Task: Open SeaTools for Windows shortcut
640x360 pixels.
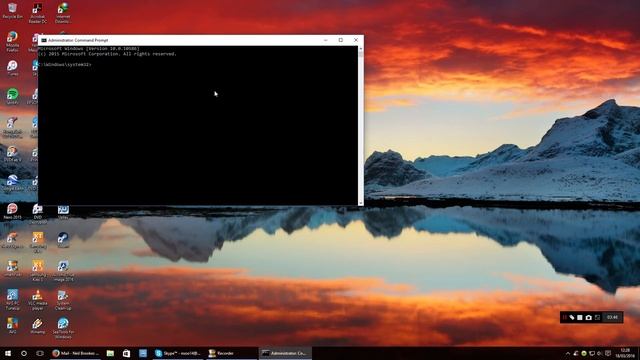Action: coord(63,328)
